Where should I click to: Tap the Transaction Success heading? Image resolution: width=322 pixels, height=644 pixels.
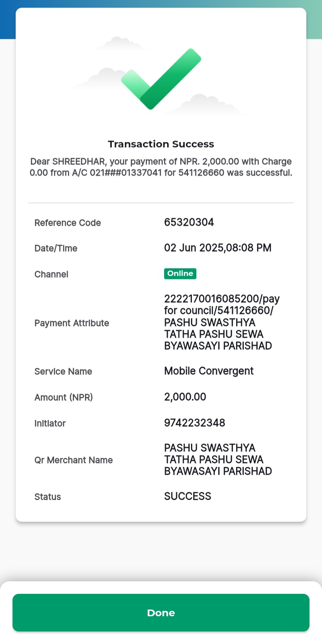tap(161, 144)
